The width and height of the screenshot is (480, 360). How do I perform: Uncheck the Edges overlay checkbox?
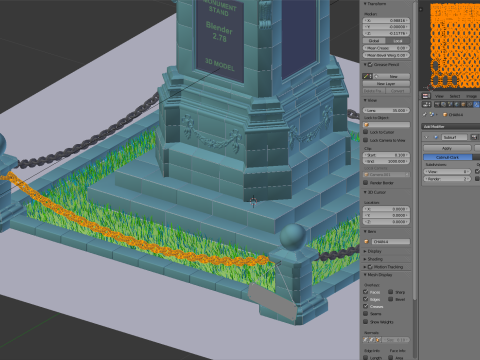pos(366,299)
